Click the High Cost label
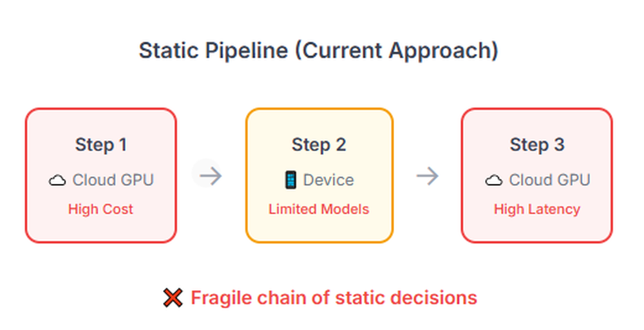The image size is (644, 330). click(x=100, y=209)
